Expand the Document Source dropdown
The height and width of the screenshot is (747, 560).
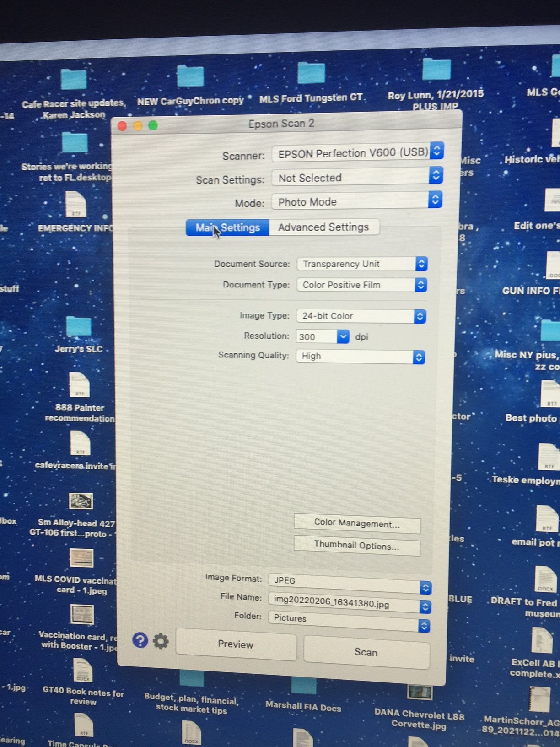coord(421,264)
